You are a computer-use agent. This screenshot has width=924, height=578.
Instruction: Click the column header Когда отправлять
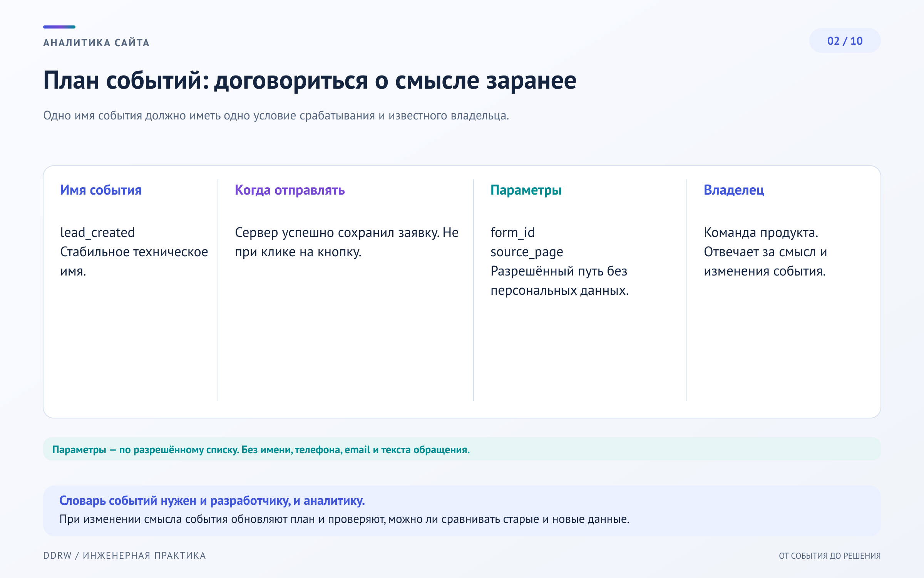290,190
